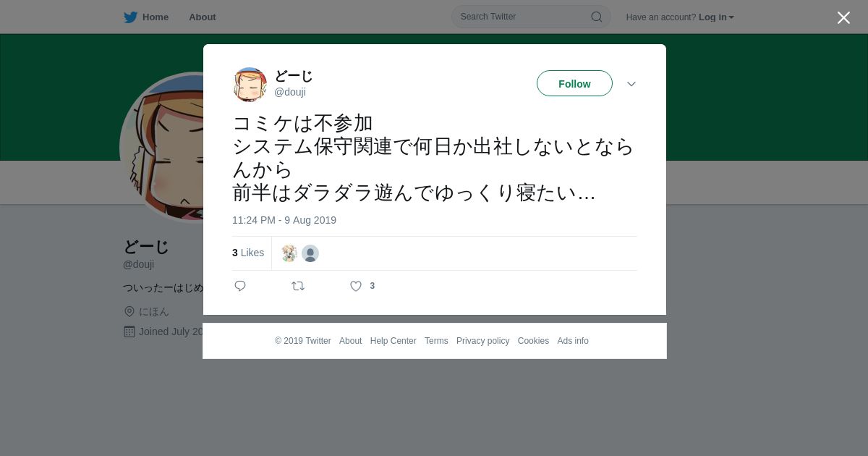The height and width of the screenshot is (456, 868).
Task: Retweet this tweet using the retweet icon
Action: 298,286
